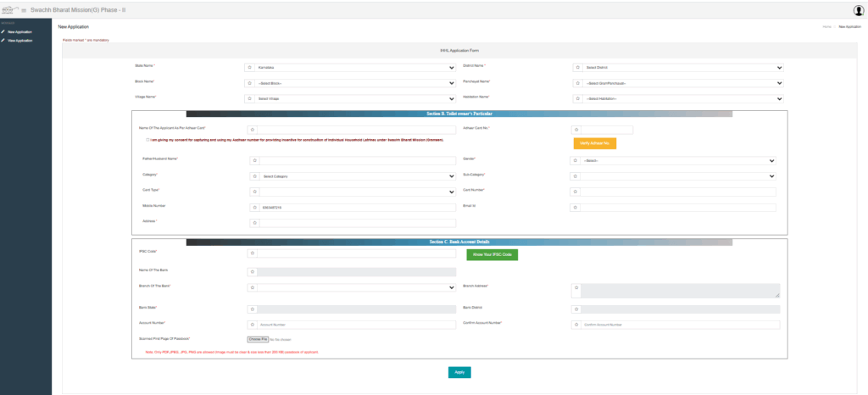Click pencil icon next to New Application
The image size is (868, 395).
[3, 32]
